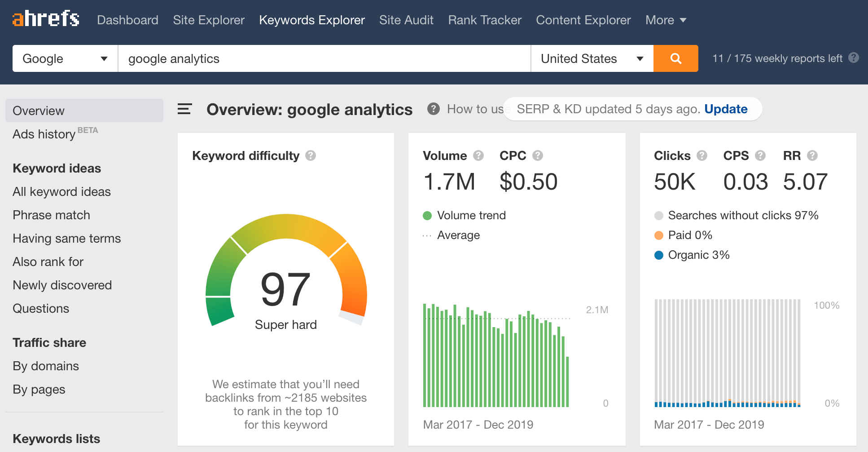
Task: Click the orange search magnifier button
Action: [x=675, y=58]
